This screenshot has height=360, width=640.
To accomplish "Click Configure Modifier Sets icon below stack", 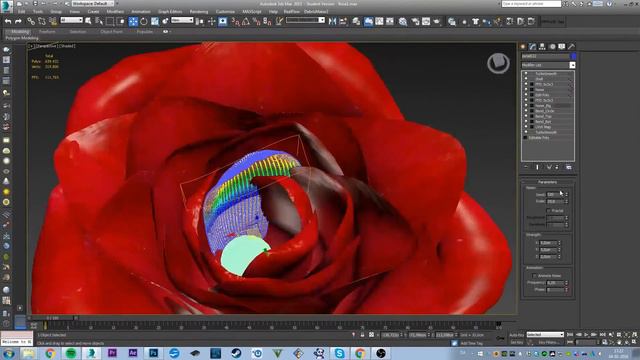I will pos(569,167).
